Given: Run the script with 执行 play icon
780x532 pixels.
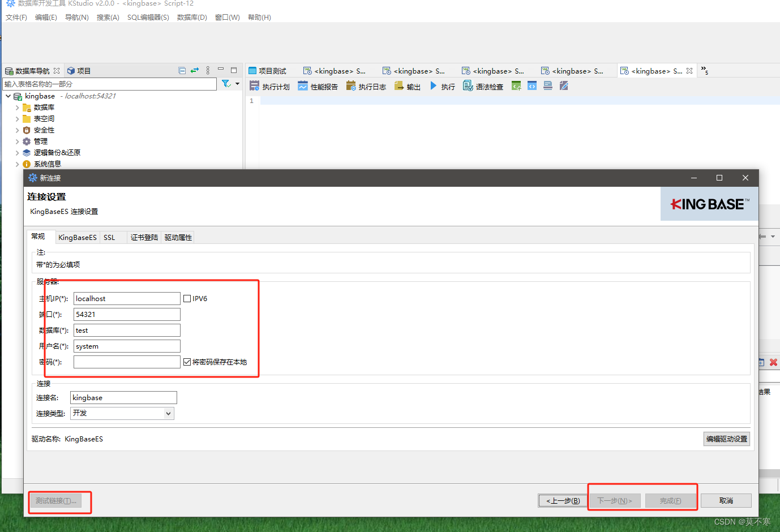Looking at the screenshot, I should pyautogui.click(x=442, y=87).
